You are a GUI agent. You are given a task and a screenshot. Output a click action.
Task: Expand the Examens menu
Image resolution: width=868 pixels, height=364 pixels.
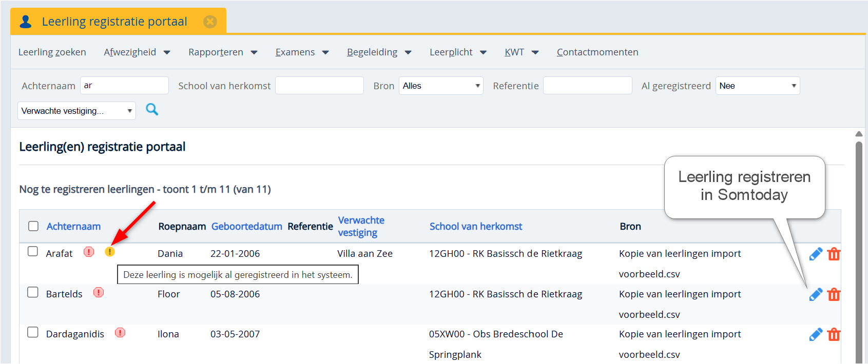tap(302, 52)
